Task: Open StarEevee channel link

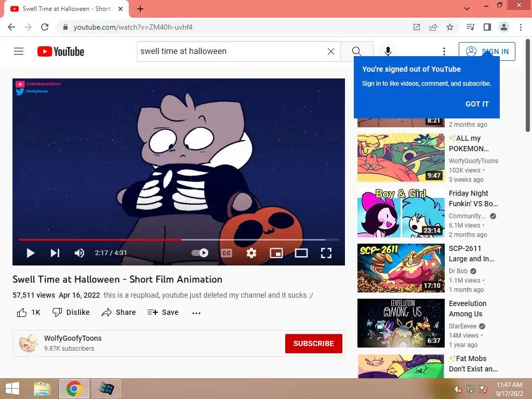Action: pos(462,326)
